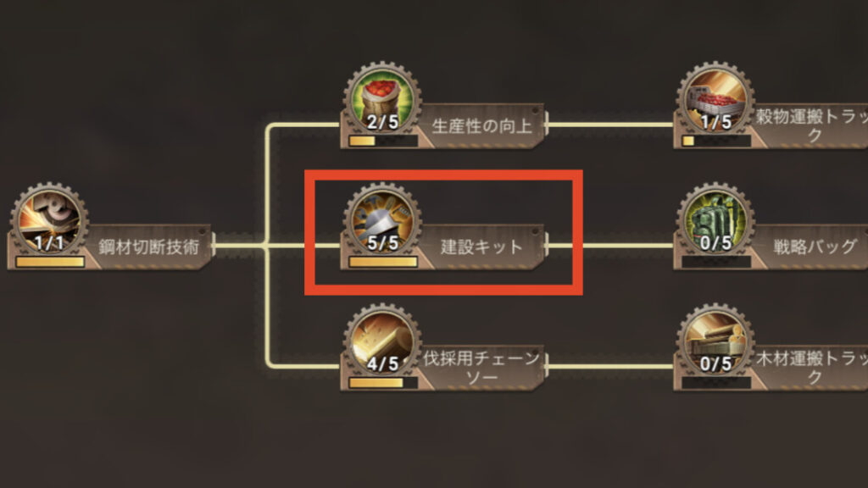Select the 戦略バッグ label
The width and height of the screenshot is (868, 488).
(x=815, y=247)
